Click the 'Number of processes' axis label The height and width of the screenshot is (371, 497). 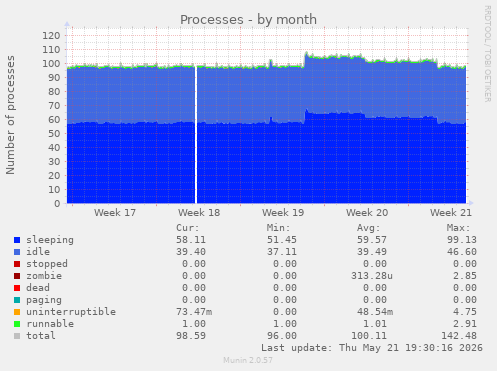tap(10, 115)
